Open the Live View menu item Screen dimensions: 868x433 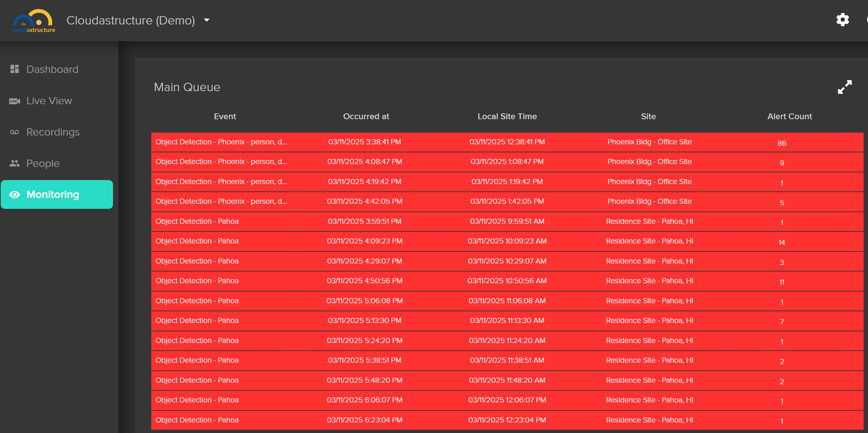pyautogui.click(x=49, y=101)
